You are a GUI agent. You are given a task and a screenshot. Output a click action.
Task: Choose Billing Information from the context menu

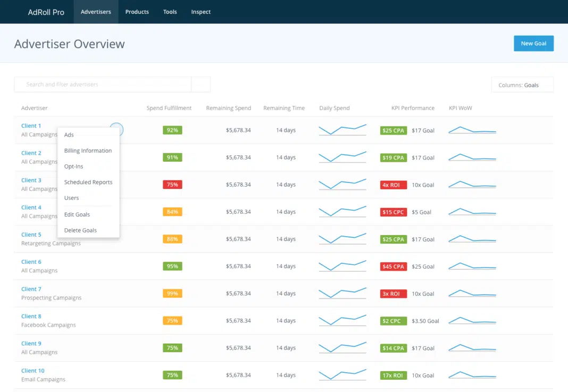click(88, 151)
